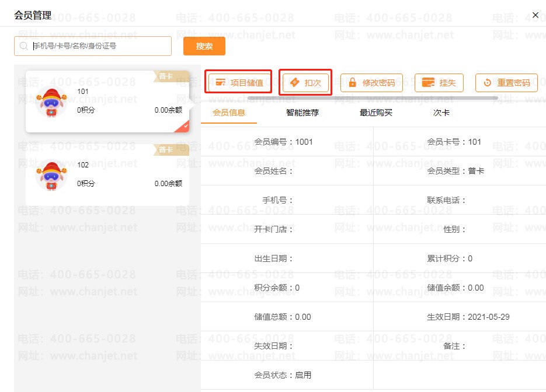Click the lock icon on 修改密码
The image size is (546, 392).
coord(352,82)
